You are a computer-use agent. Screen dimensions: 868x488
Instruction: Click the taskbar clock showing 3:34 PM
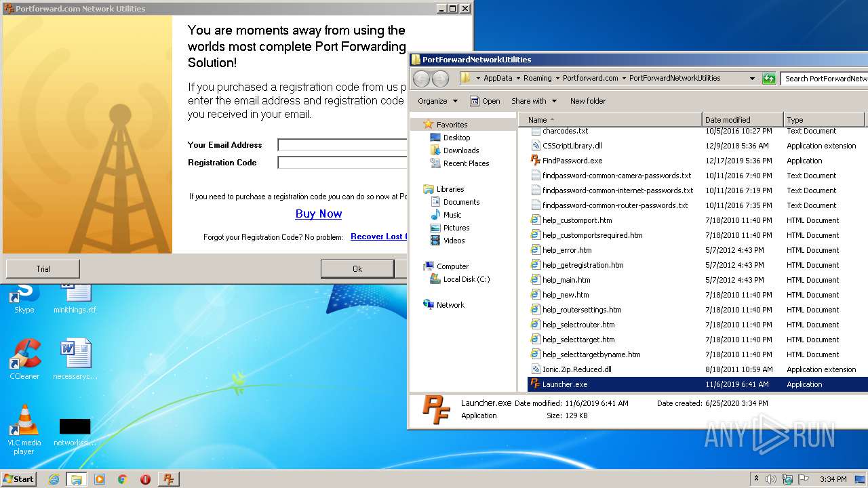[x=833, y=479]
